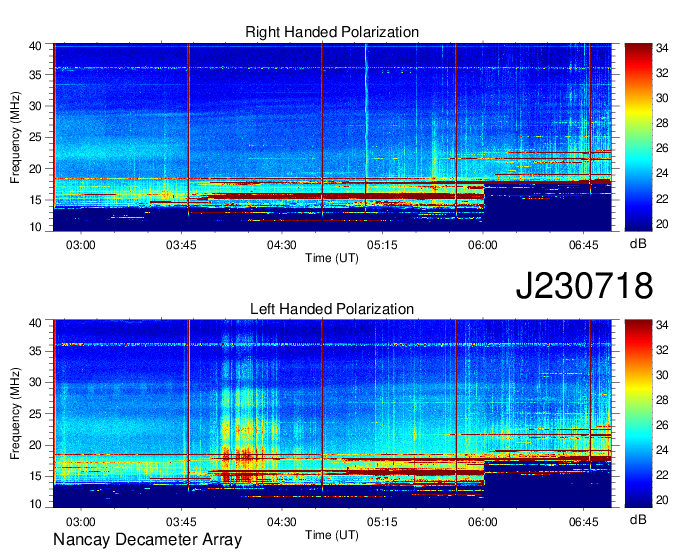The image size is (680, 552).
Task: Click the 10 MHz tick label on the bottom plot
Action: coord(35,503)
